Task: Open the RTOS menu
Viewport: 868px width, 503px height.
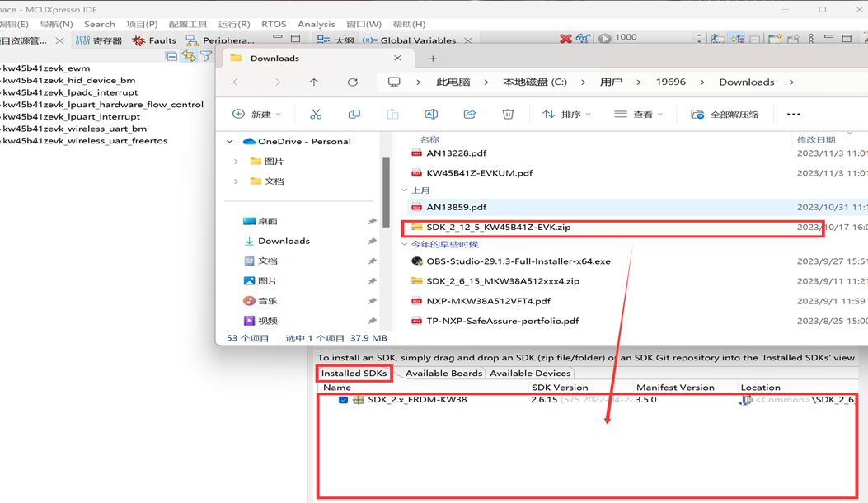Action: (x=274, y=24)
